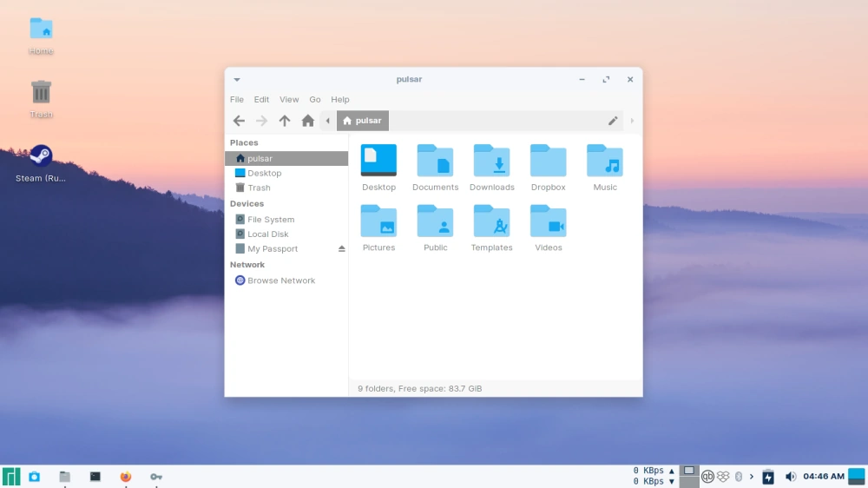Open the password key app in panel
Viewport: 868px width, 488px height.
click(x=156, y=477)
